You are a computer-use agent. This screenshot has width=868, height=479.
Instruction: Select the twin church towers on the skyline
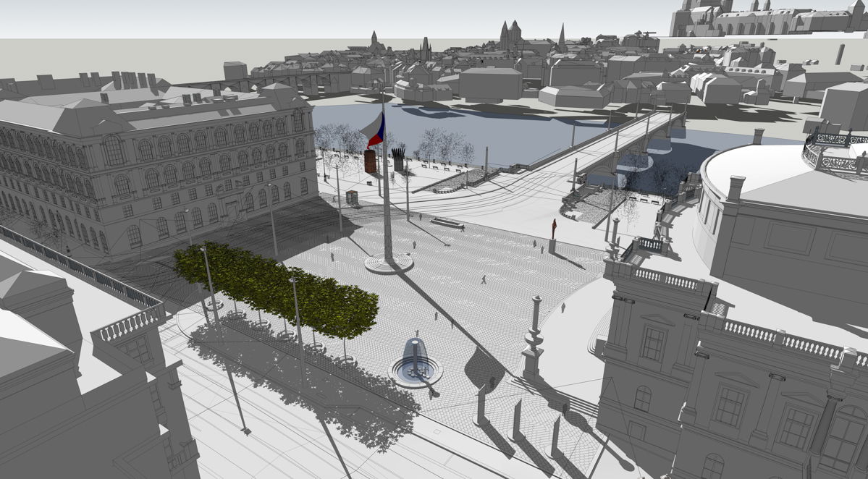click(510, 31)
